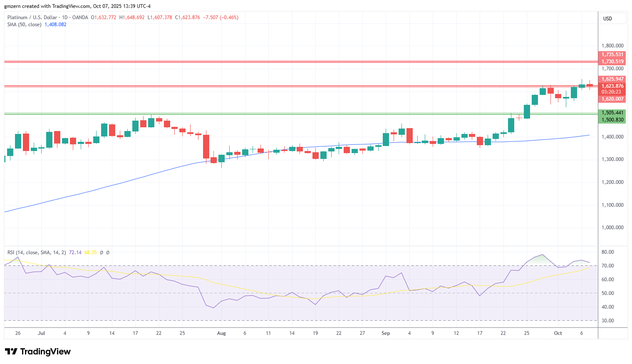Click the 27 date label on the time axis
Image resolution: width=632 pixels, height=364 pixels.
point(362,333)
